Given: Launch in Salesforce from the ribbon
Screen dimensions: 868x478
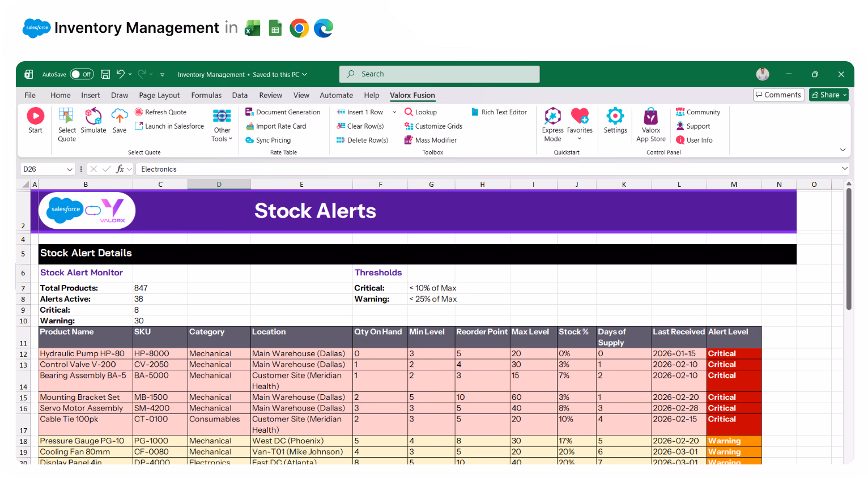Looking at the screenshot, I should point(169,126).
